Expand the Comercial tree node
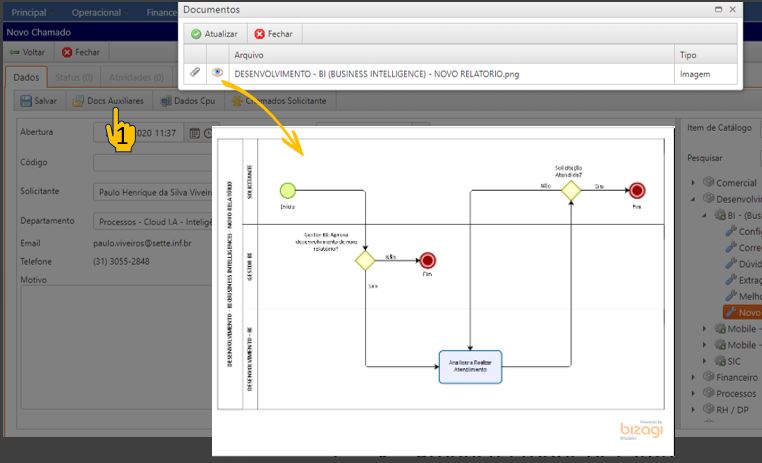 pyautogui.click(x=694, y=183)
